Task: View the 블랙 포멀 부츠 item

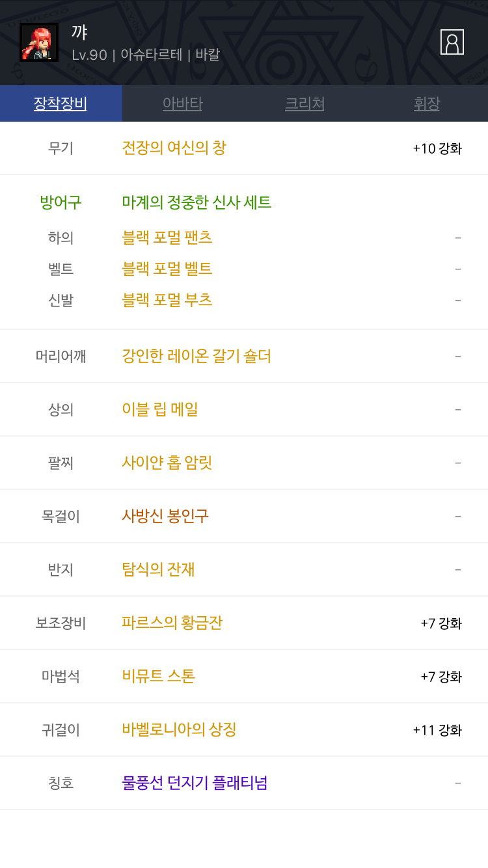Action: point(167,300)
